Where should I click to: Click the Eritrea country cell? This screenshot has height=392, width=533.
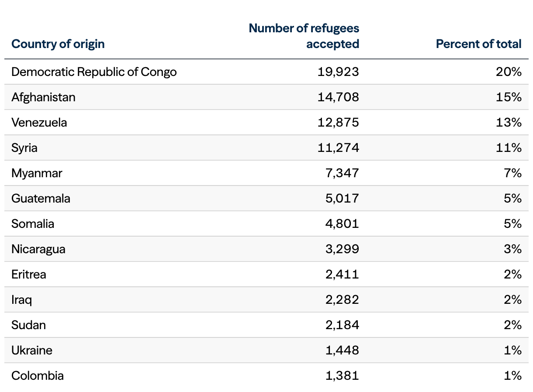point(29,274)
